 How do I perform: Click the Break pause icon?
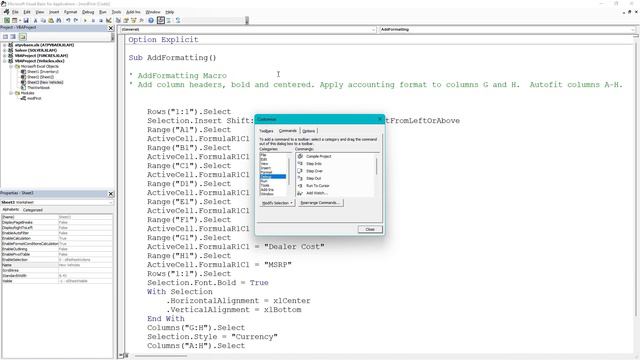tap(93, 20)
